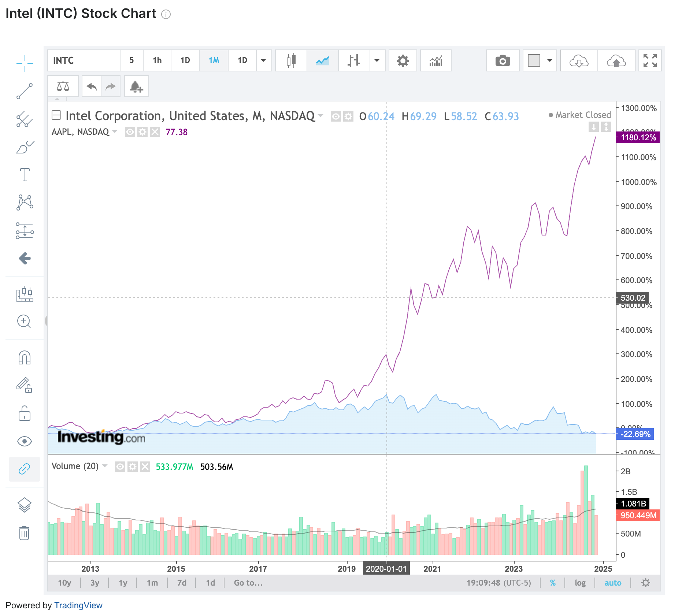Activate the zoom in tool
This screenshot has height=616, width=682.
(x=24, y=322)
